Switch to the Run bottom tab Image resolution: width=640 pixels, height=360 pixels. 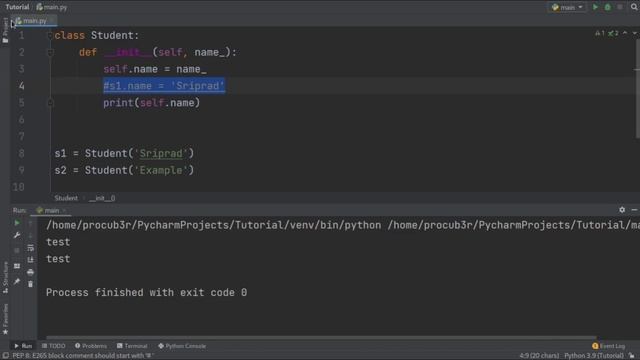(23, 346)
